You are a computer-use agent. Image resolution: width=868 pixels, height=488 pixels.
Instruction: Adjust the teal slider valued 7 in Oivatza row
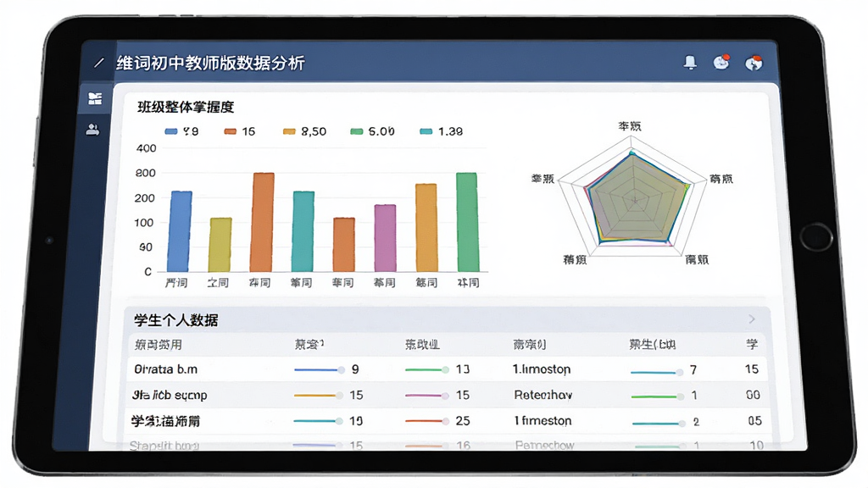pyautogui.click(x=657, y=373)
